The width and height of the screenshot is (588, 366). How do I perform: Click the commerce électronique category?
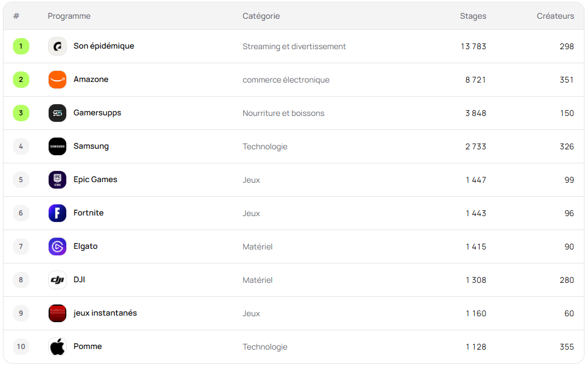285,80
